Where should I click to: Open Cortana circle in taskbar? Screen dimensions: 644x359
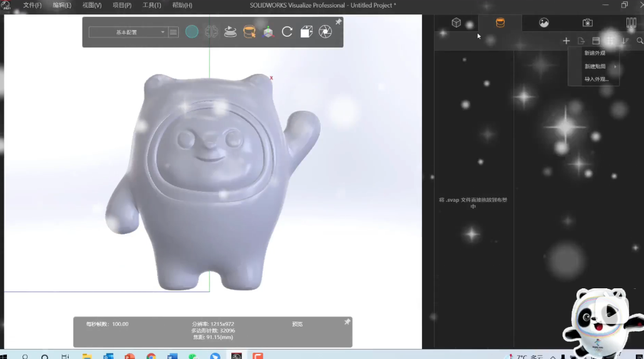coord(45,356)
